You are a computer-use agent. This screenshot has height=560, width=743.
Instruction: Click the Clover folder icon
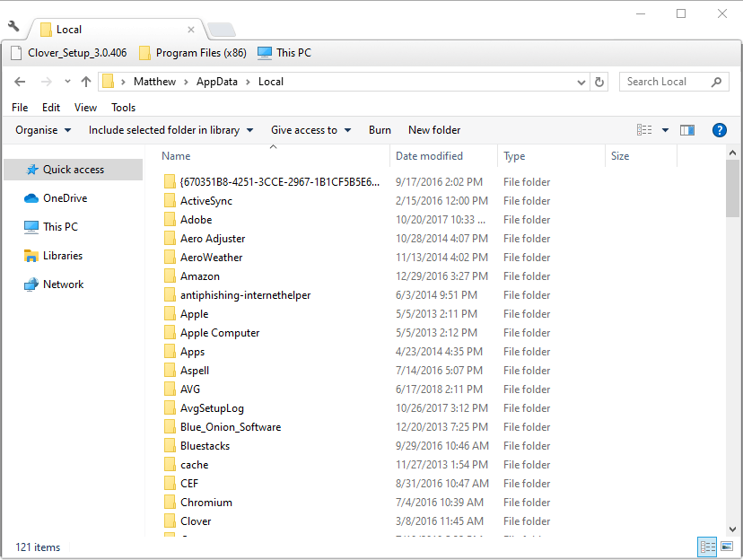170,521
